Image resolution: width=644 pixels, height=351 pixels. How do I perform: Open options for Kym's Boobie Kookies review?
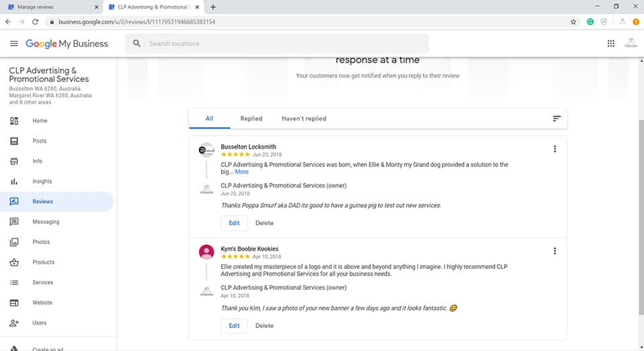[555, 251]
